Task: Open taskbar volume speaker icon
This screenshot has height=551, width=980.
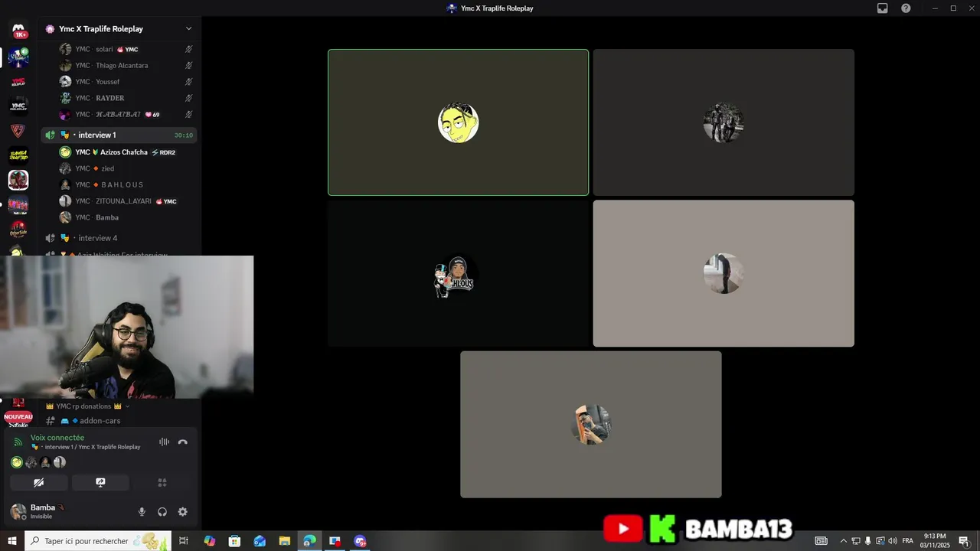Action: tap(893, 541)
